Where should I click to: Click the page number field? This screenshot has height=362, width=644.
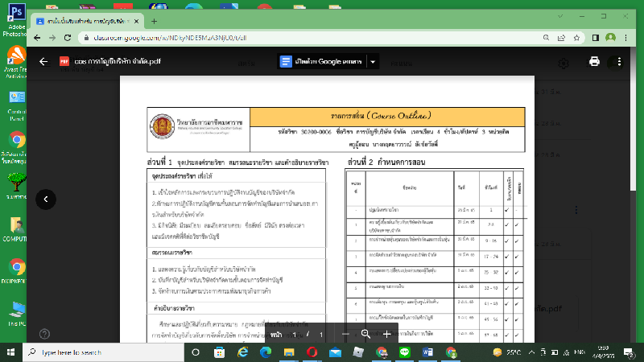coord(295,334)
